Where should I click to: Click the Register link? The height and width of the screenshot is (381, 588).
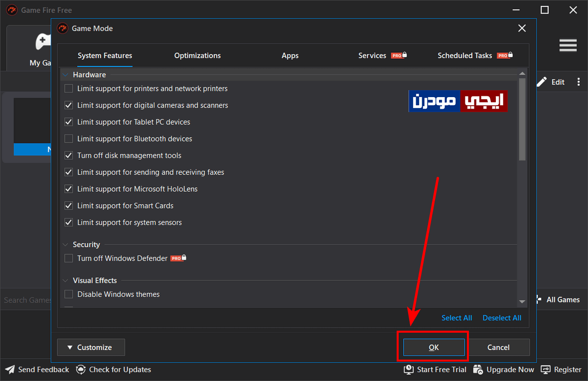[x=568, y=370]
